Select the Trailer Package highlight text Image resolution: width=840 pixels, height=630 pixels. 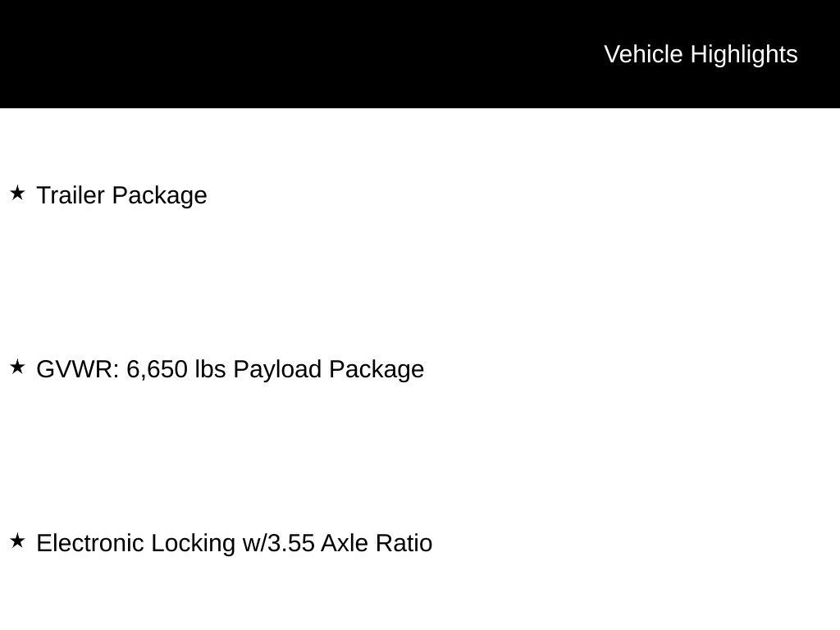(x=121, y=195)
